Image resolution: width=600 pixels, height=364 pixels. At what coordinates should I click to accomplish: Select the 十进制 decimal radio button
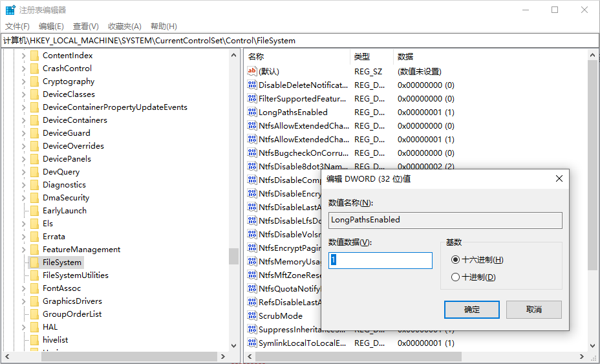coord(456,277)
